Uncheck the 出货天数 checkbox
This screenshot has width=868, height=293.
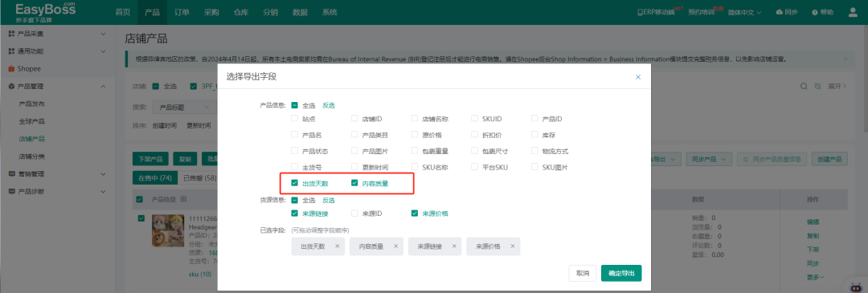[x=294, y=183]
